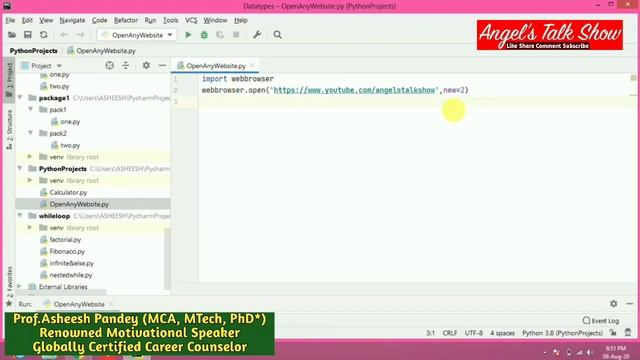
Task: Expand External Libraries
Action: (20, 287)
